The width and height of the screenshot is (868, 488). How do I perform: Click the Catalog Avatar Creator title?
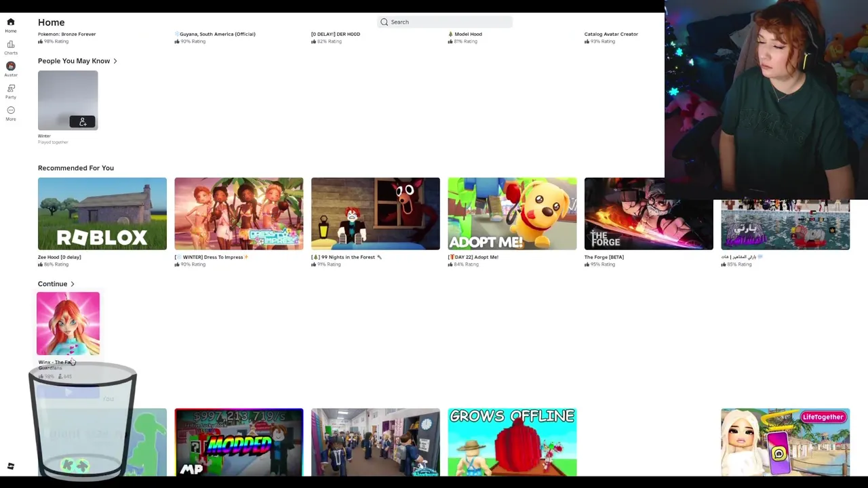point(611,34)
